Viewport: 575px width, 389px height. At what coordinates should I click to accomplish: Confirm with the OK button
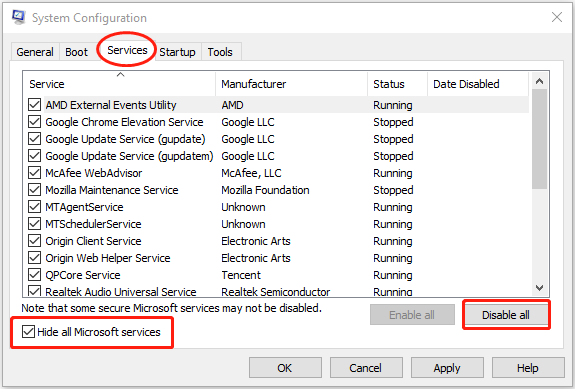pos(285,368)
